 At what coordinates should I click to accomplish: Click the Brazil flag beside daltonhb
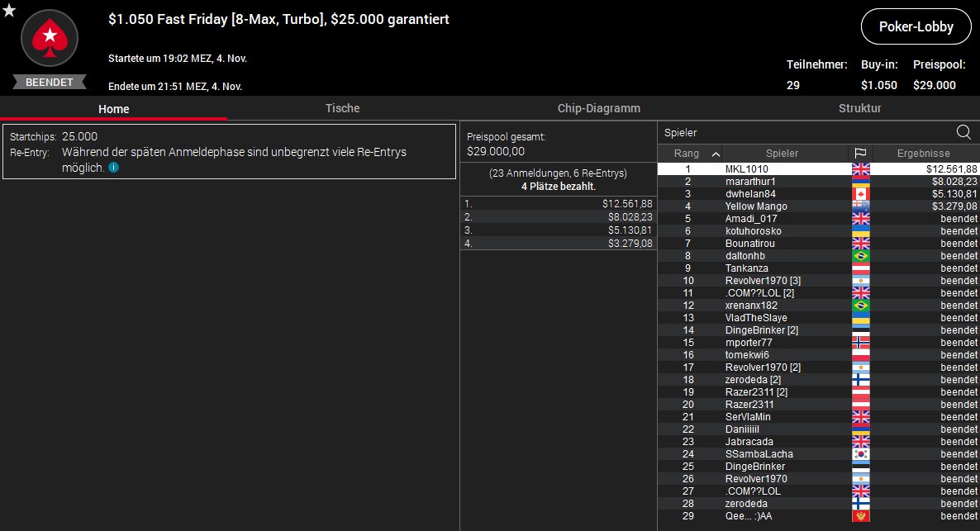click(861, 255)
